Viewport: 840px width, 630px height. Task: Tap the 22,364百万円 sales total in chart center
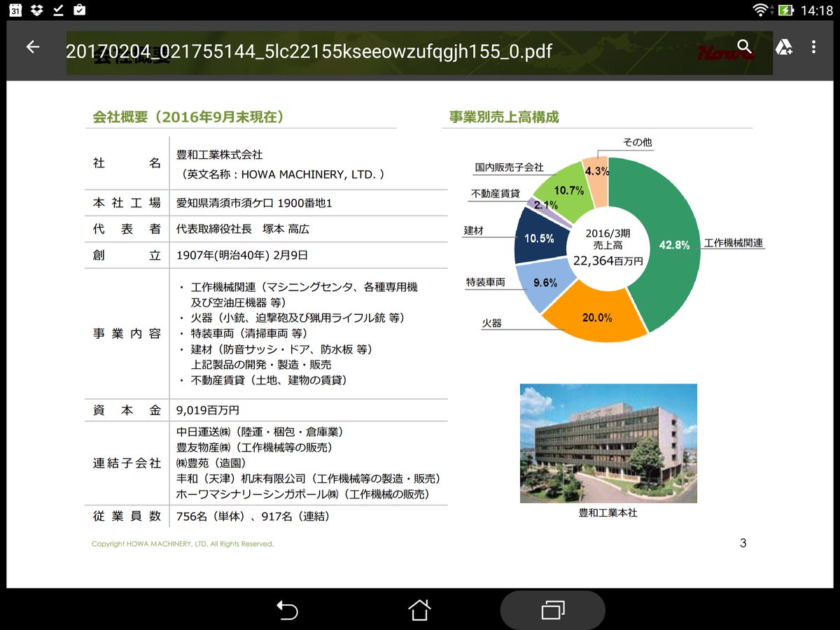coord(608,260)
